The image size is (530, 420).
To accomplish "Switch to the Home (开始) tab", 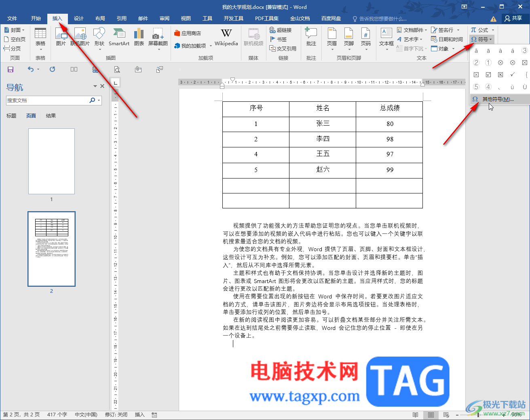I will 36,19.
